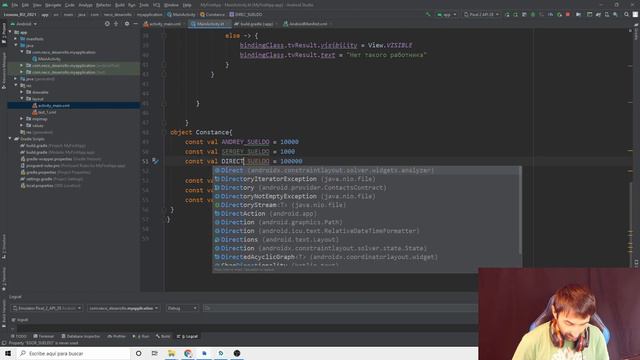Open the Window menu
The width and height of the screenshot is (640, 360).
(171, 5)
